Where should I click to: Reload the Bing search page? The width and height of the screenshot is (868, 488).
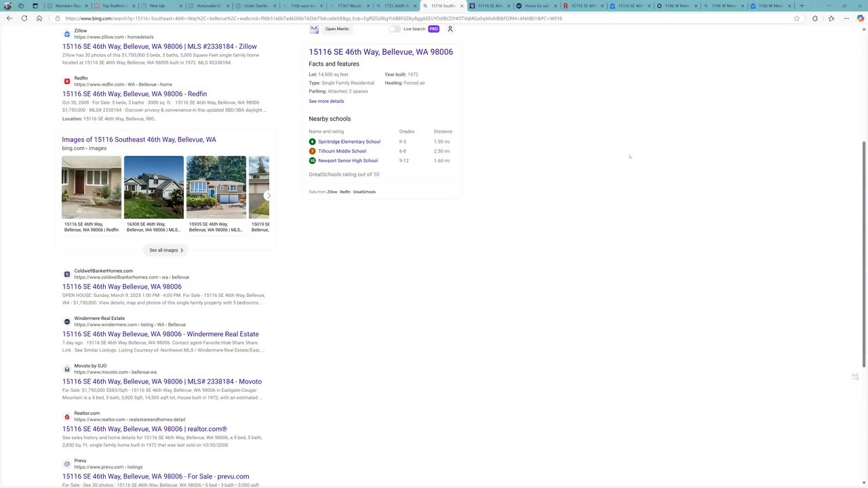coord(24,18)
